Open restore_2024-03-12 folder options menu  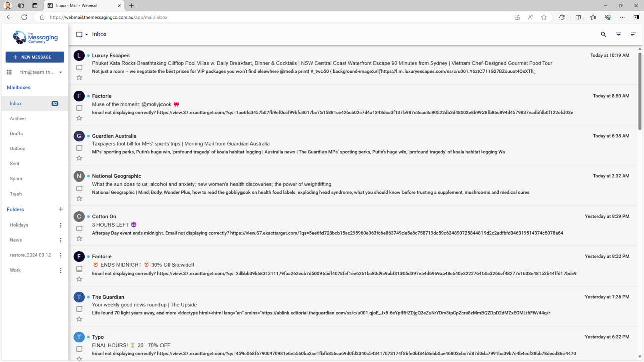point(61,255)
